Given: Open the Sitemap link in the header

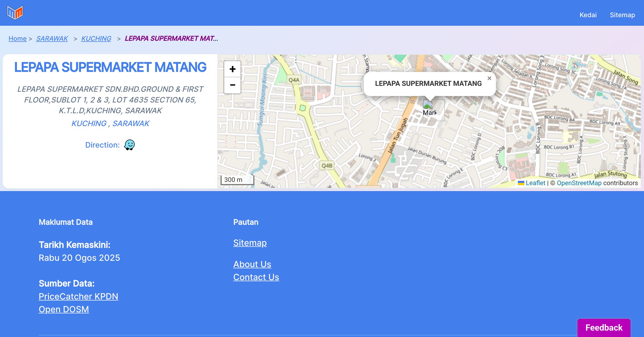Looking at the screenshot, I should point(622,15).
